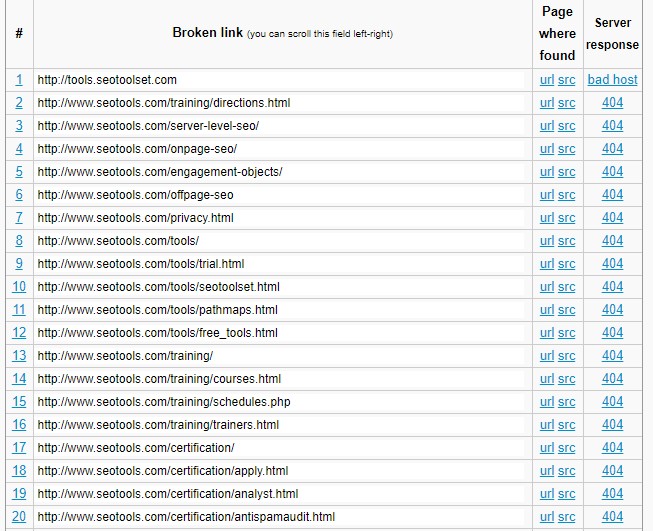Click row number 19 link
653x531 pixels.
19,494
